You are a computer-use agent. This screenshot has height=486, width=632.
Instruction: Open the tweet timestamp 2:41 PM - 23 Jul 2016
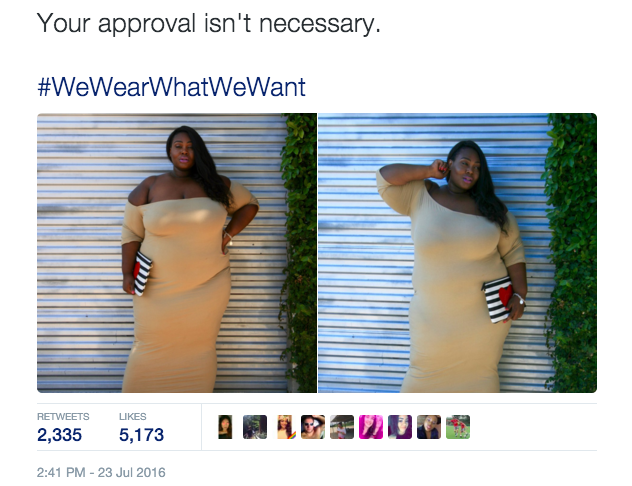[101, 472]
